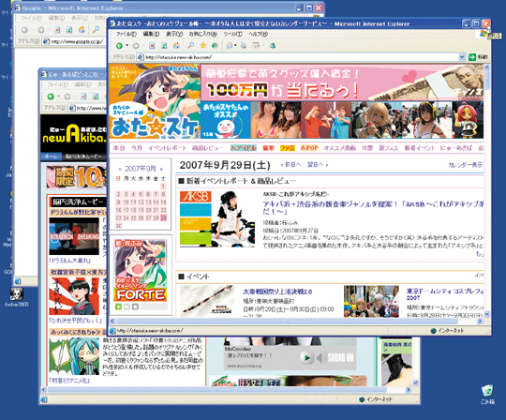506x420 pixels.
Task: Follow the 翌日へ next day link
Action: [x=318, y=165]
